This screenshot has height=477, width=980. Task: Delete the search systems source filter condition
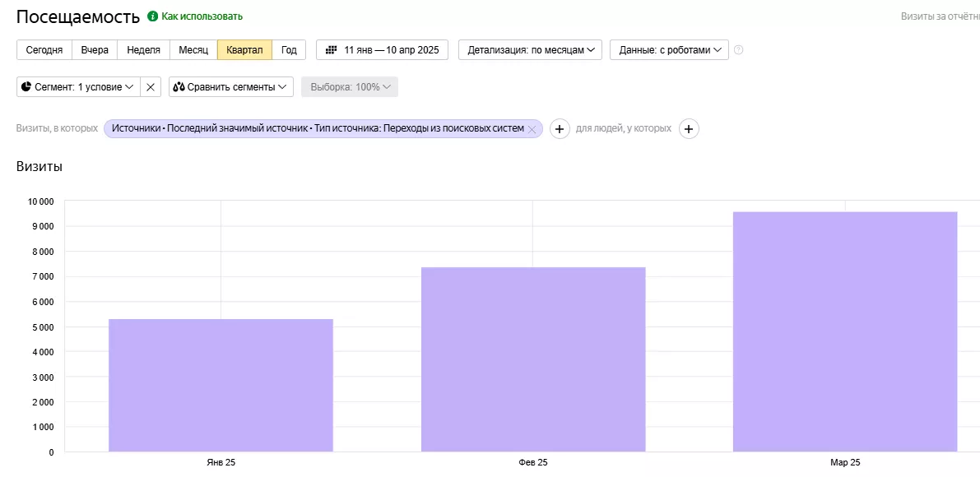click(532, 128)
